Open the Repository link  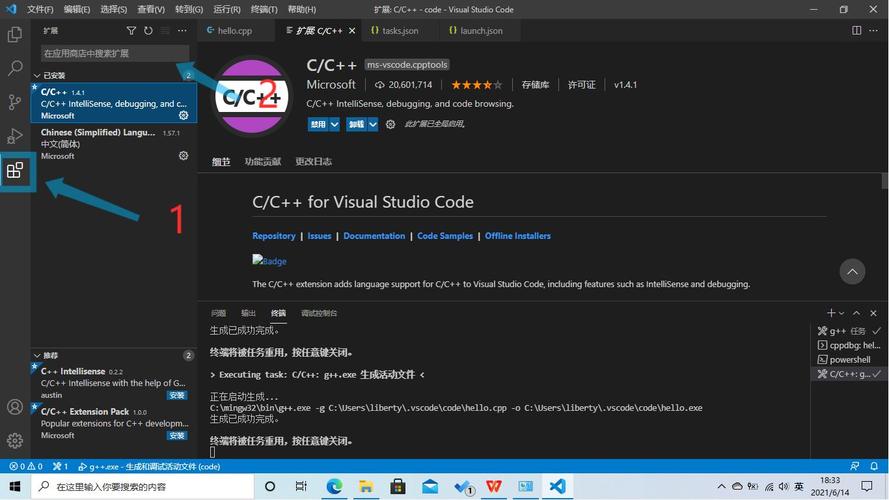pos(274,236)
